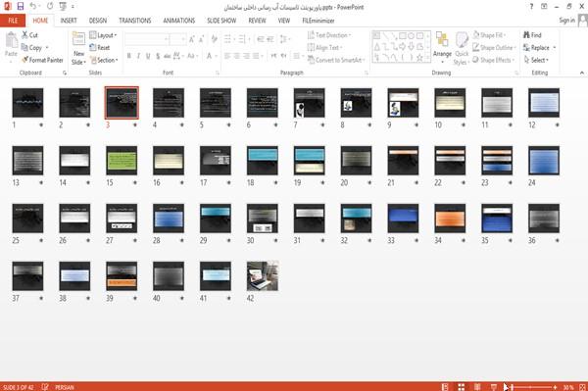
Task: Switch to the SLIDE SHOW tab
Action: pyautogui.click(x=221, y=21)
